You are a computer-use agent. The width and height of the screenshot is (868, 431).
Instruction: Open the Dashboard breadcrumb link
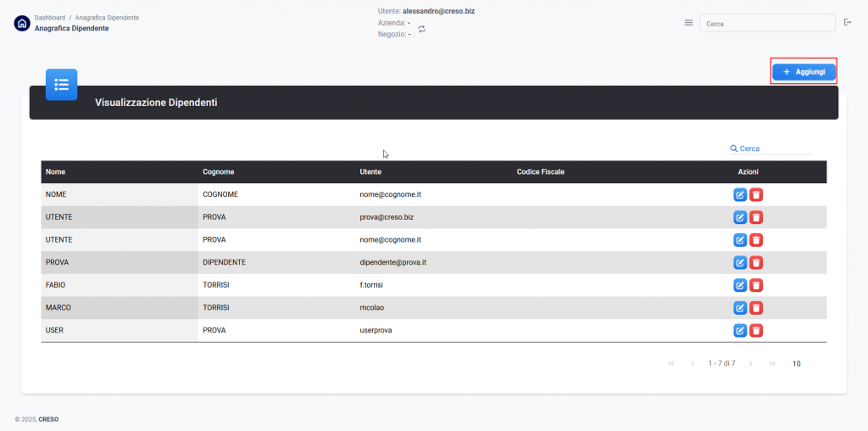pyautogui.click(x=50, y=17)
